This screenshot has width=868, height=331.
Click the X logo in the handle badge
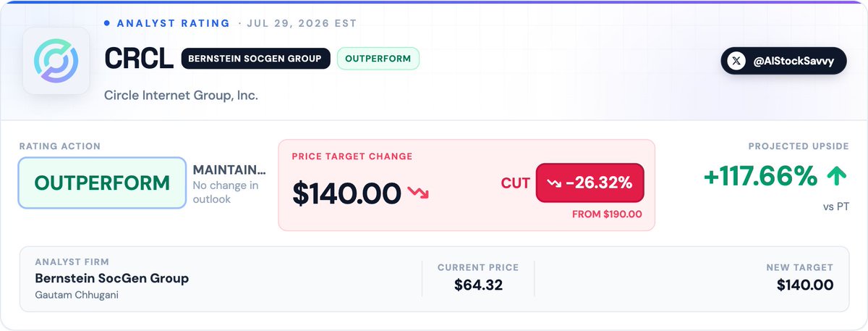(x=736, y=62)
